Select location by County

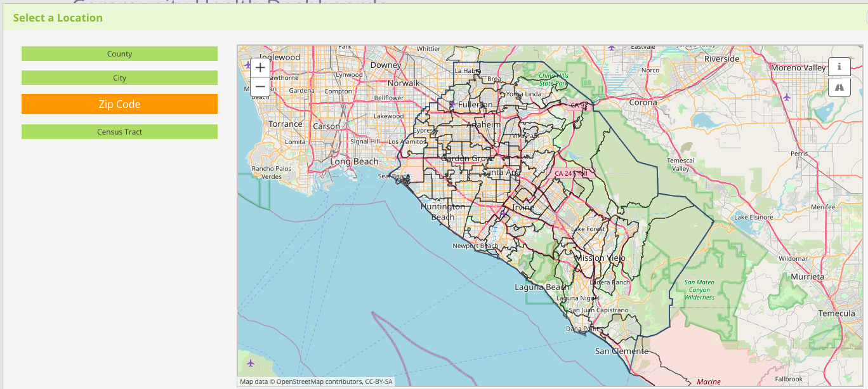119,54
